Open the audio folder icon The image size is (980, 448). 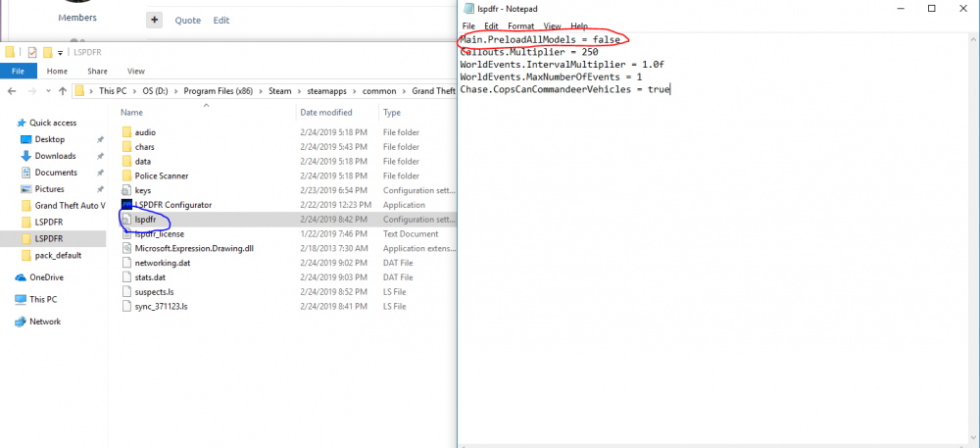point(126,132)
